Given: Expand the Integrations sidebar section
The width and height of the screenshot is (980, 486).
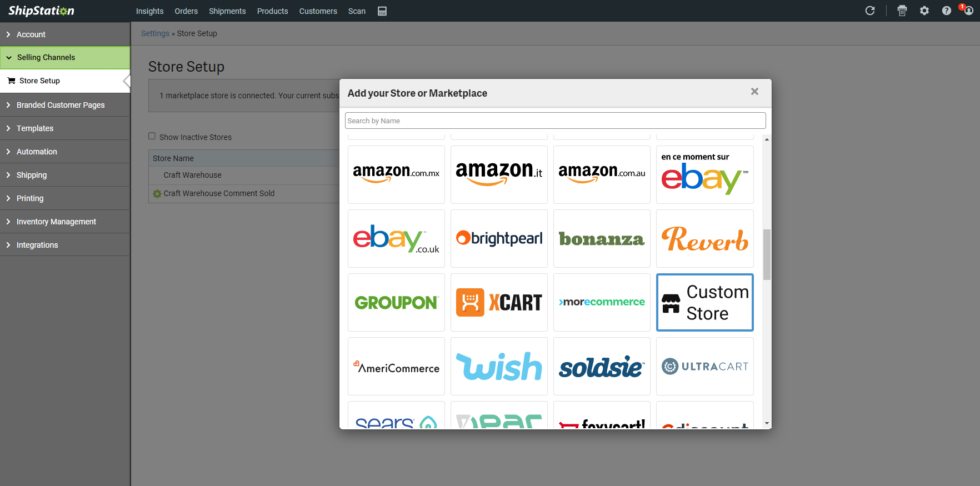Looking at the screenshot, I should [x=65, y=245].
